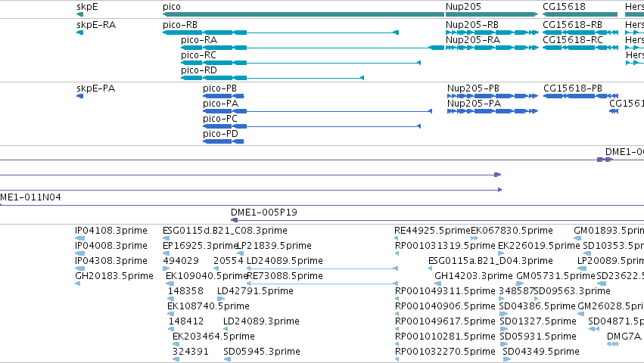Screen dimensions: 644x363
Task: Click the skpE-RA transcript label
Action: tap(96, 25)
